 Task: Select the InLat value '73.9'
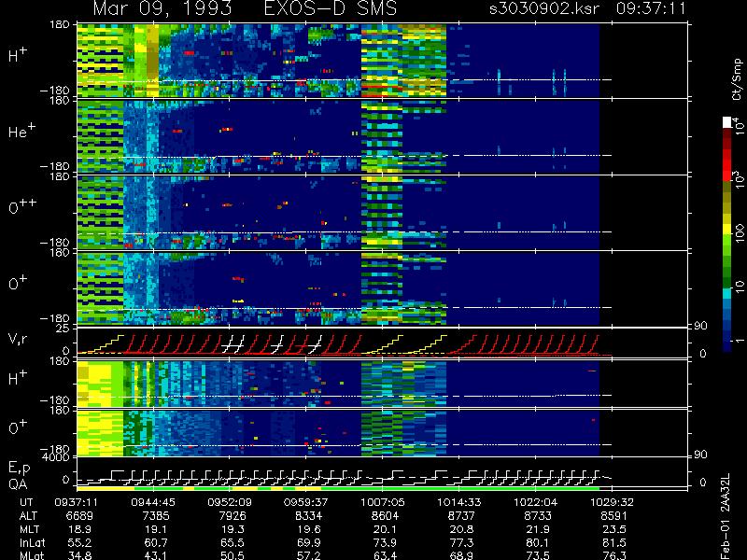(x=386, y=542)
